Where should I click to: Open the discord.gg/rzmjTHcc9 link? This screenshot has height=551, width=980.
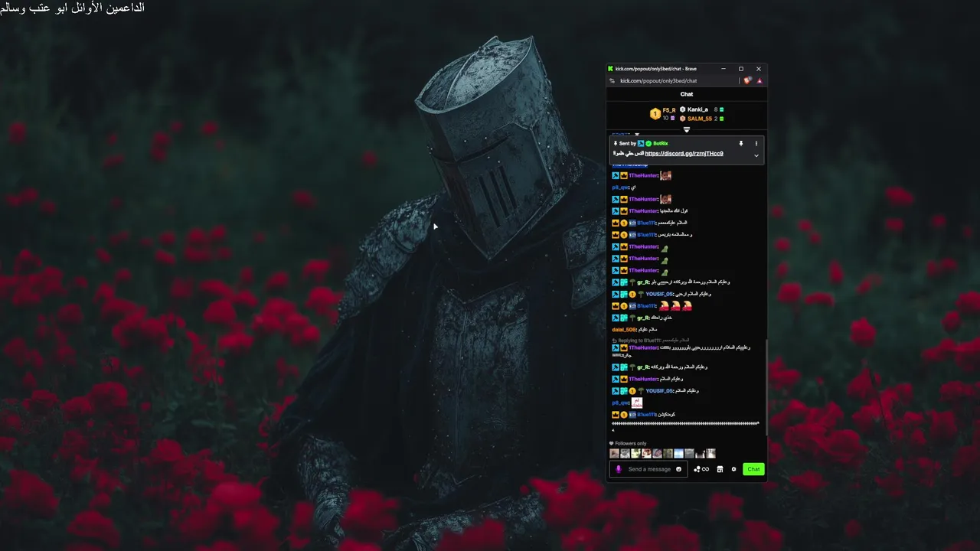tap(684, 154)
